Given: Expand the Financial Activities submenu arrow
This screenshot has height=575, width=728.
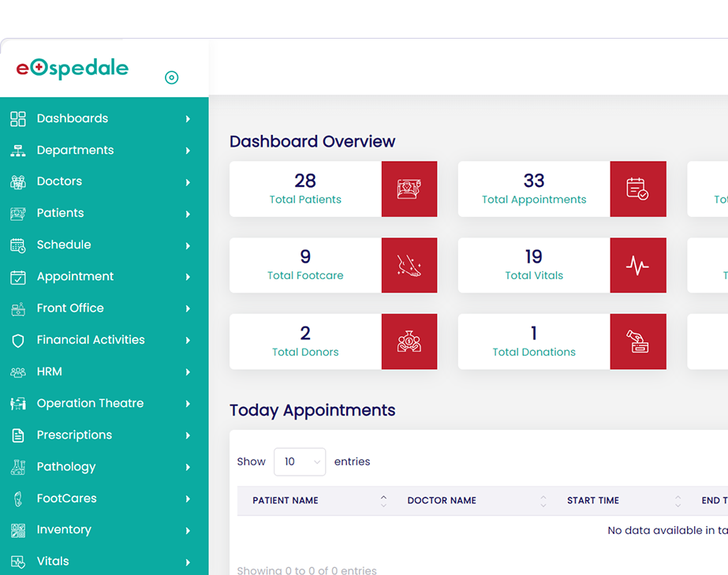Looking at the screenshot, I should tap(188, 341).
